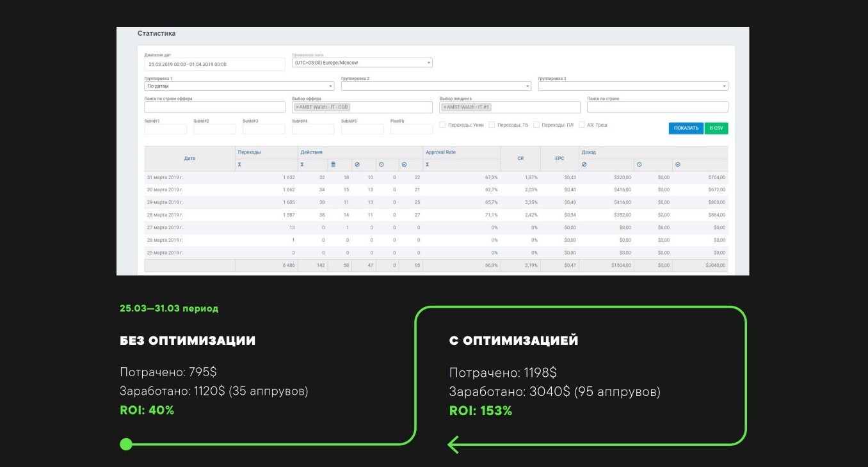Viewport: 868px width, 467px height.
Task: Click the Approval Rate column header
Action: (x=440, y=152)
